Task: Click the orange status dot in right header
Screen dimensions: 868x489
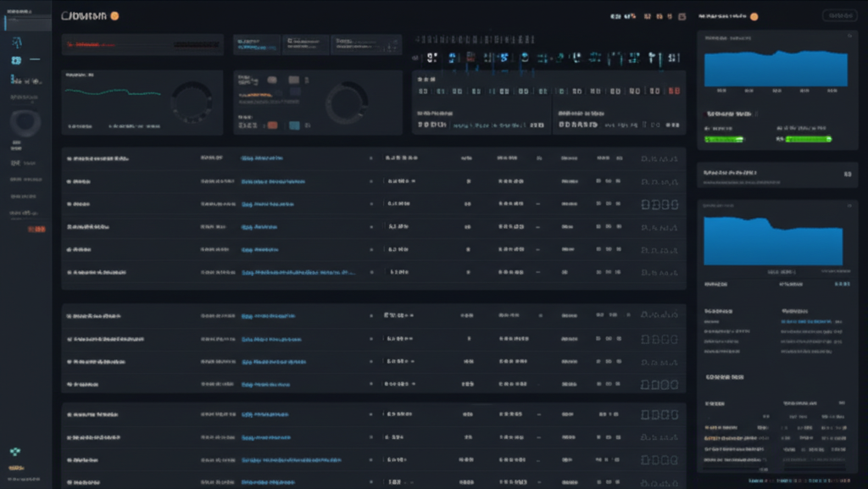Action: (754, 16)
